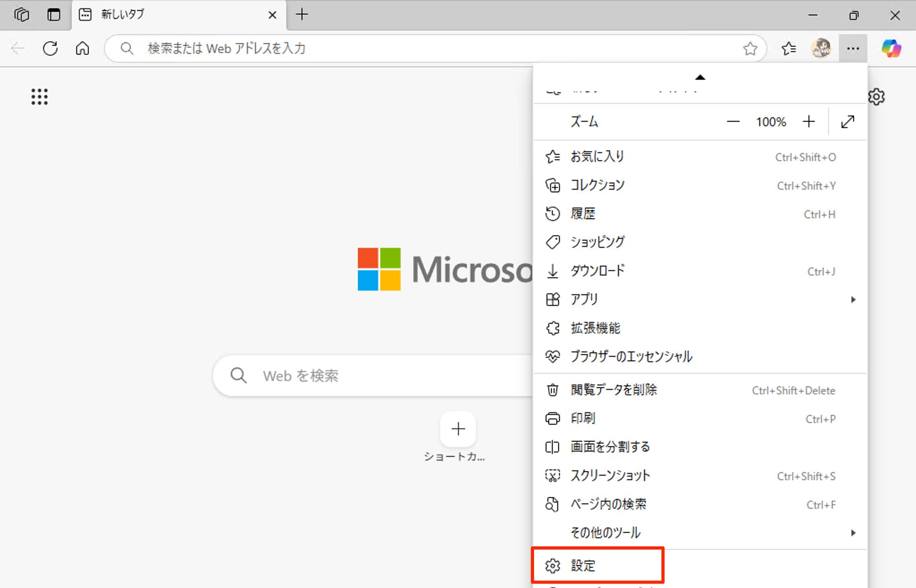Increase zoom with the plus stepper

[x=809, y=122]
